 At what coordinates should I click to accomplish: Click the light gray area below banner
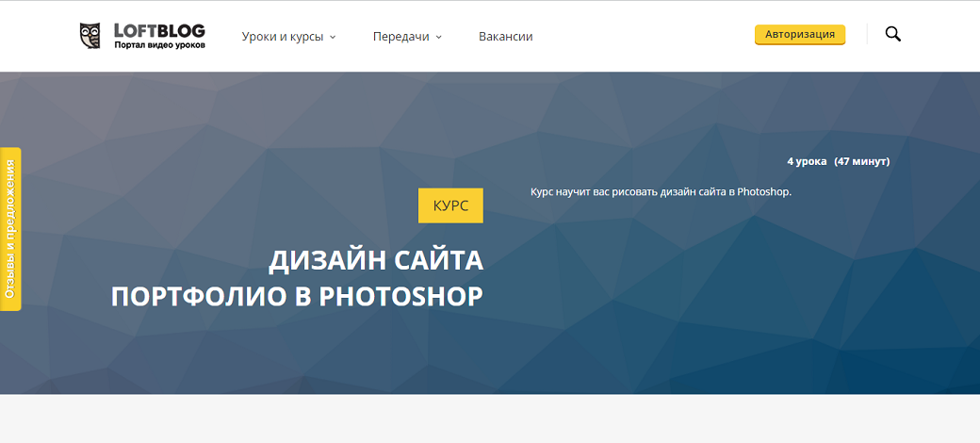point(490,419)
